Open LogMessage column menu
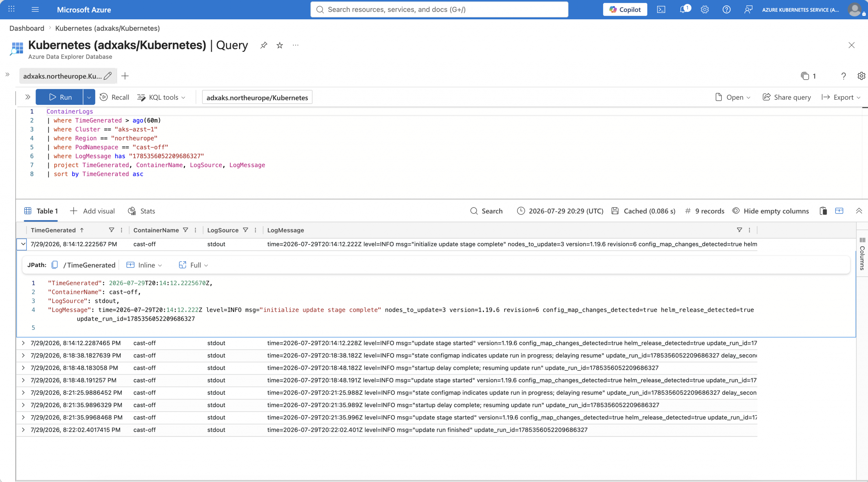This screenshot has width=868, height=482. [750, 230]
